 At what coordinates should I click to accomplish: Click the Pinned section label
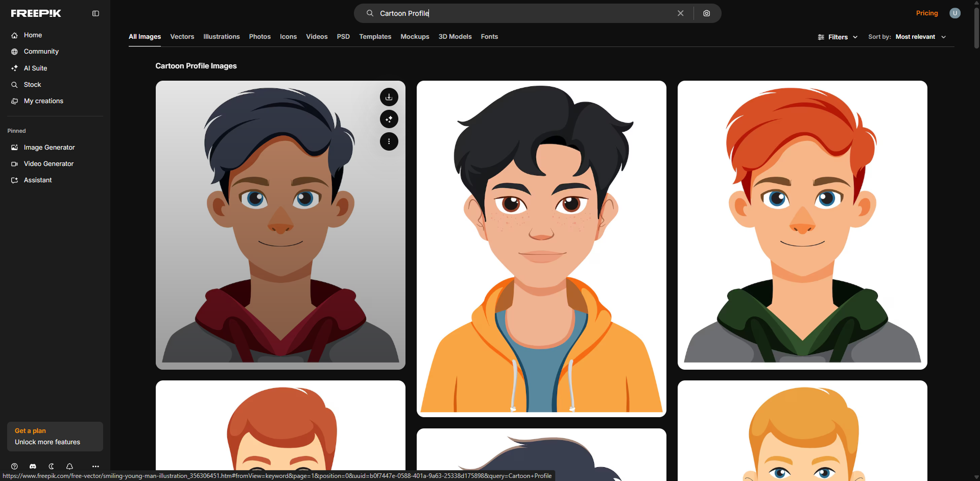[17, 131]
